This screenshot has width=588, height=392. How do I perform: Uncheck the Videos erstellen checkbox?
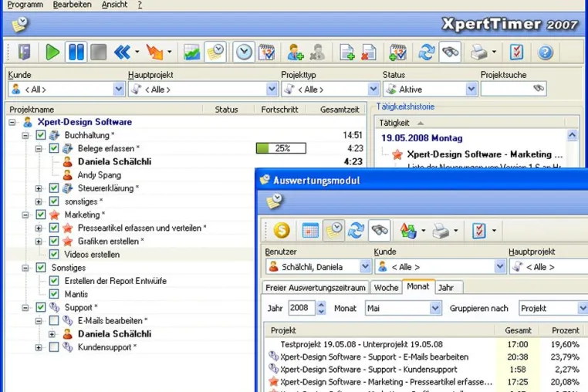(54, 255)
